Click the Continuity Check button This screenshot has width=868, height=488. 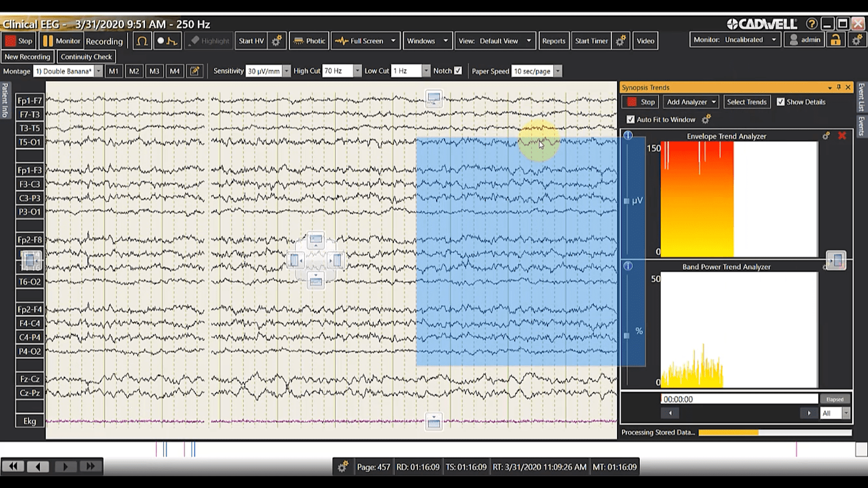(x=86, y=57)
